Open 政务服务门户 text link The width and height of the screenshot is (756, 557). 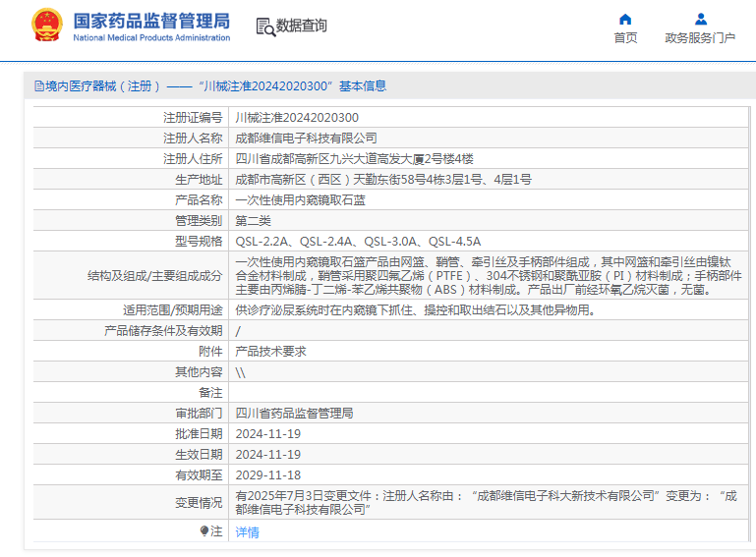click(x=700, y=37)
